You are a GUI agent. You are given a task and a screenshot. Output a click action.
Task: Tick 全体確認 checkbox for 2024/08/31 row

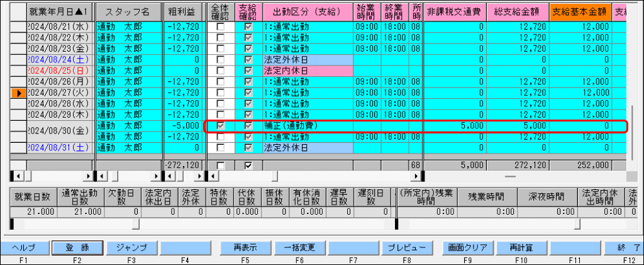(221, 147)
